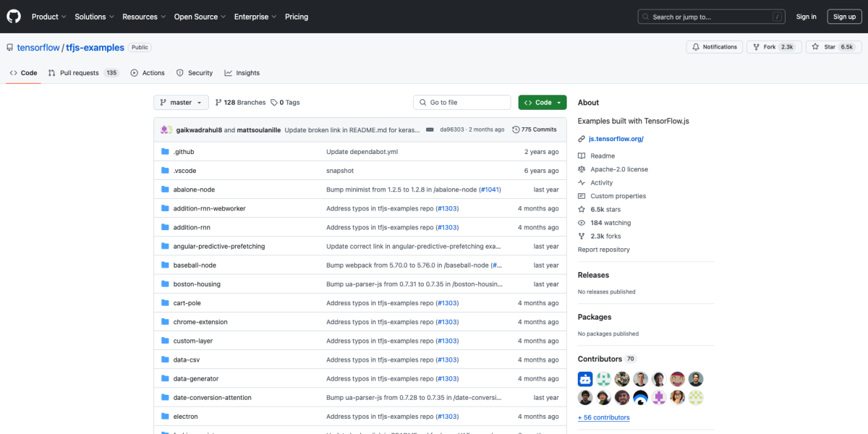
Task: Click the GitHub logo icon
Action: 14,16
